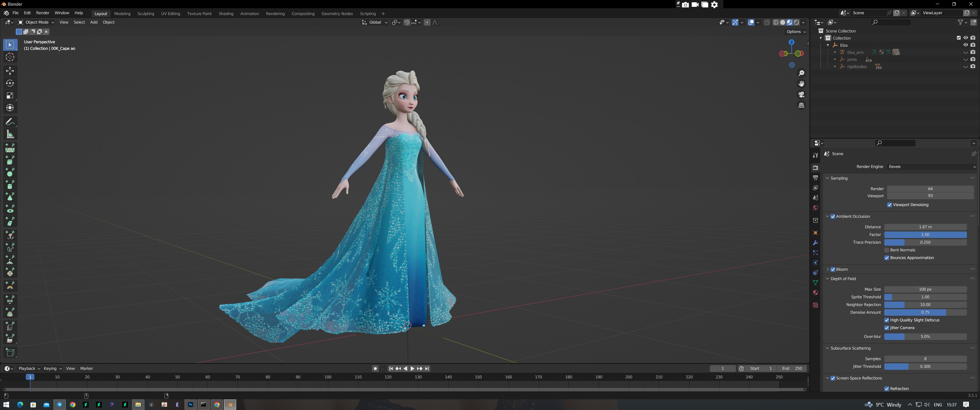Viewport: 980px width, 410px height.
Task: Activate the Scale tool
Action: [10, 96]
